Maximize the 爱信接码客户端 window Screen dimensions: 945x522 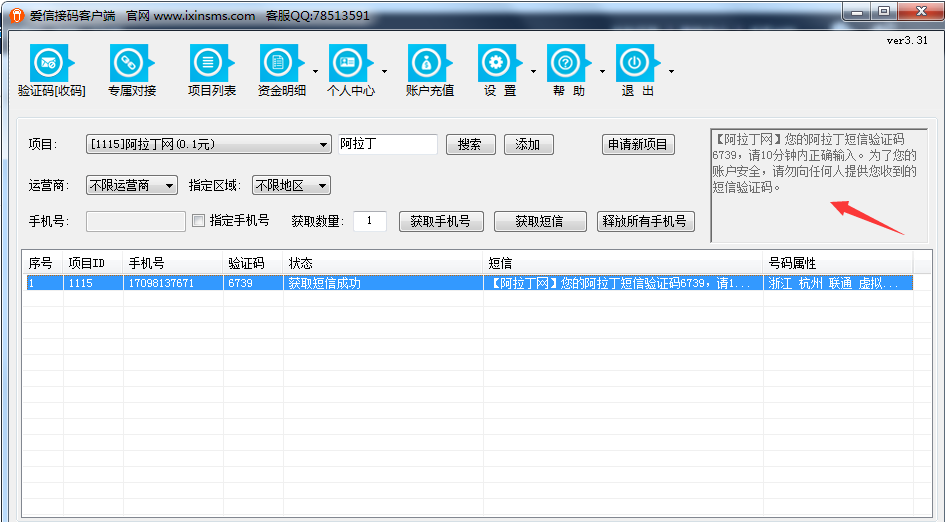coord(884,11)
